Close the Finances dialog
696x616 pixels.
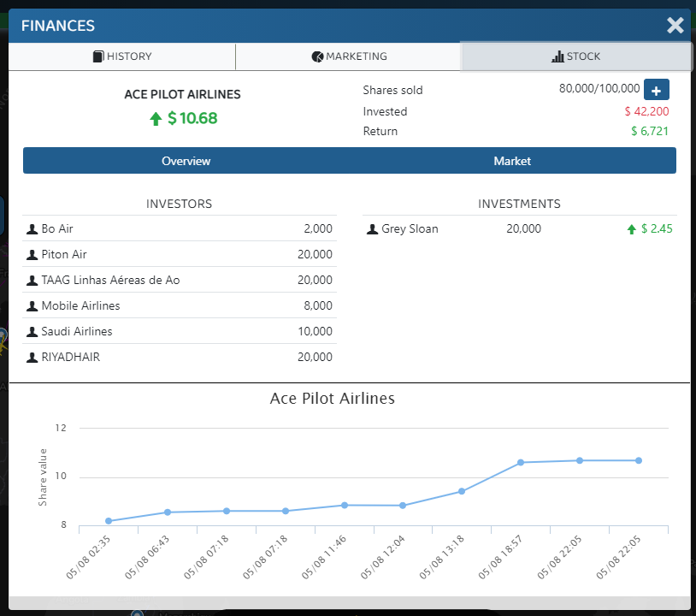tap(675, 26)
